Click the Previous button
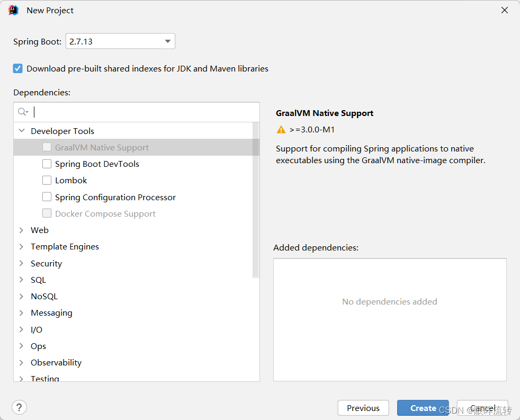The height and width of the screenshot is (420, 520). click(363, 408)
